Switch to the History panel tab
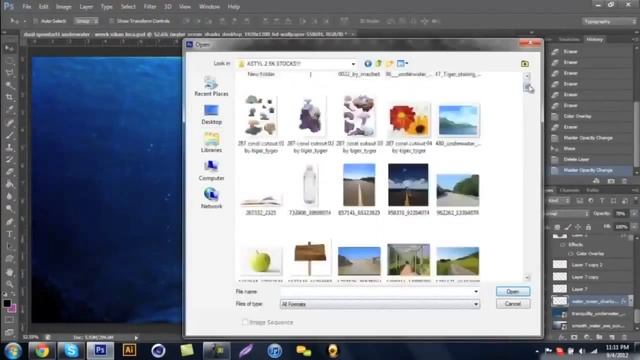Image resolution: width=640 pixels, height=360 pixels. point(594,39)
